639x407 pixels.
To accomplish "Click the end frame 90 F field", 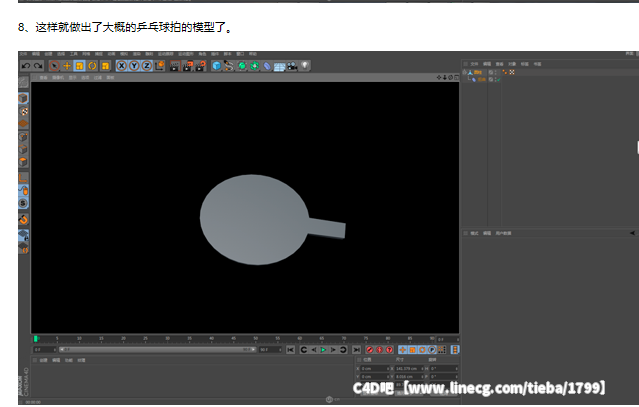I will [x=271, y=350].
